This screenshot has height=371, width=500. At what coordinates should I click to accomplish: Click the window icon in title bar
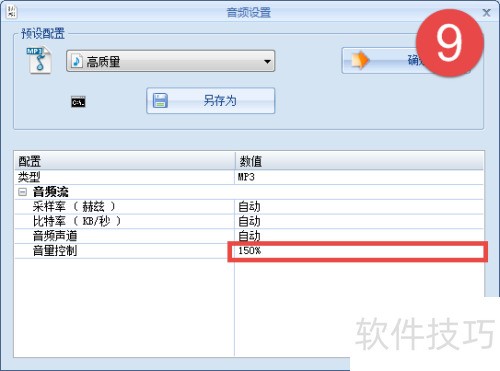(x=11, y=12)
